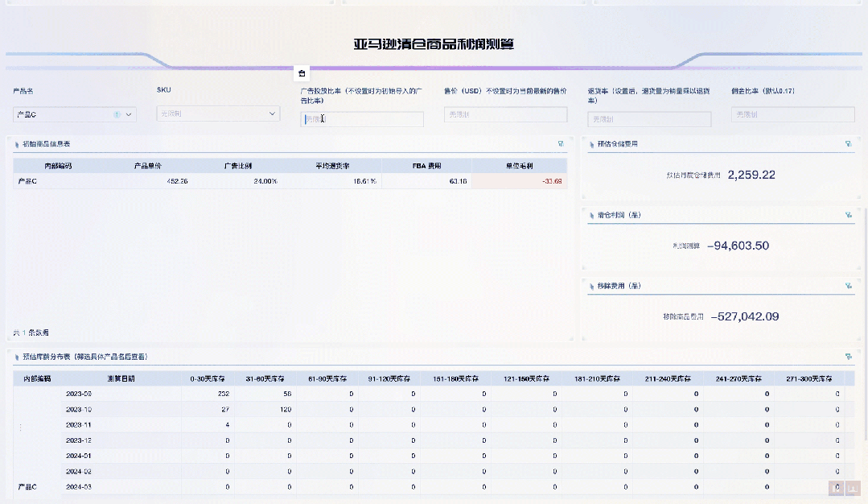Click the dropdown arrow on the 产品C selector
Screen dimensions: 868x504
pos(126,114)
